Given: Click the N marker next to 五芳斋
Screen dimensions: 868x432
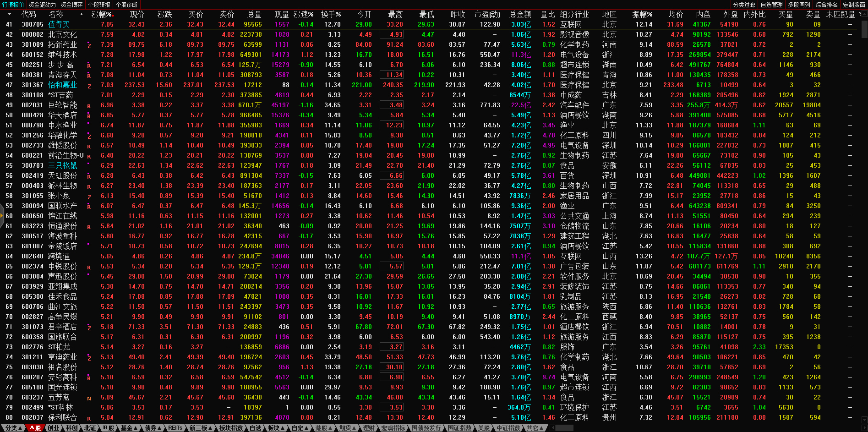Looking at the screenshot, I should pyautogui.click(x=89, y=398).
